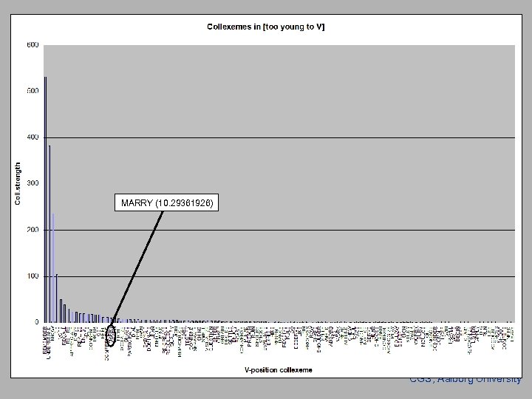This screenshot has height=399, width=532.
Task: Click the 'Aalborg University' footer text
Action: click(x=479, y=381)
